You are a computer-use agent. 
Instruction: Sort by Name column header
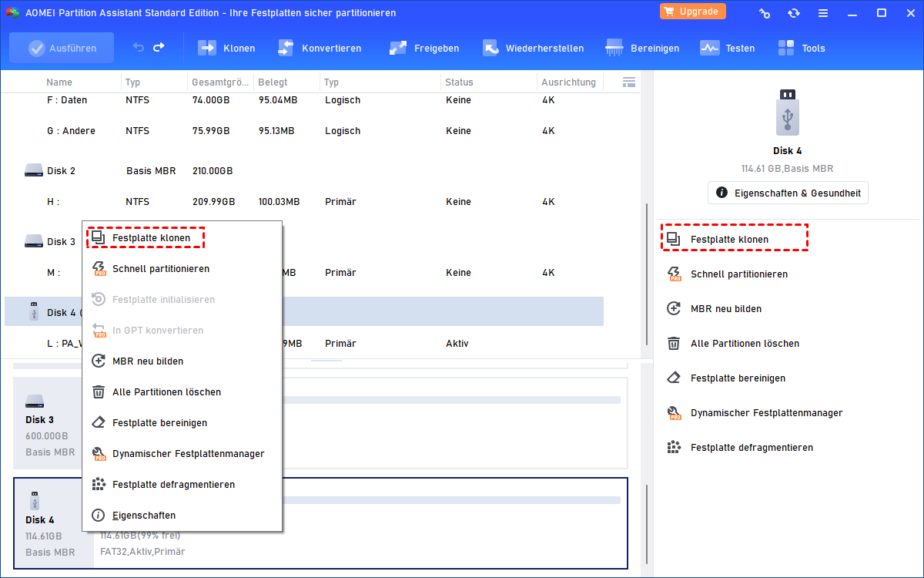pos(59,82)
